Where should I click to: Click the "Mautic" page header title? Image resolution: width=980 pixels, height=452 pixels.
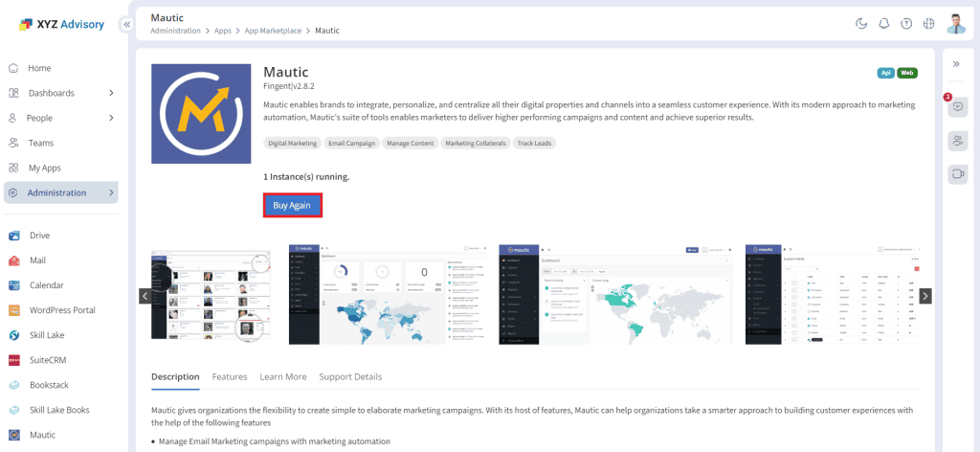click(167, 17)
